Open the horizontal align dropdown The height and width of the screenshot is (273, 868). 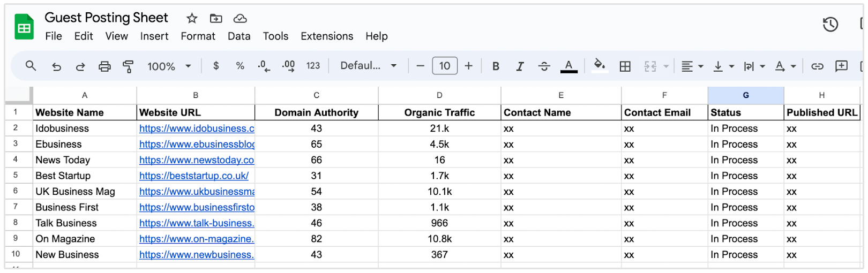click(x=692, y=66)
